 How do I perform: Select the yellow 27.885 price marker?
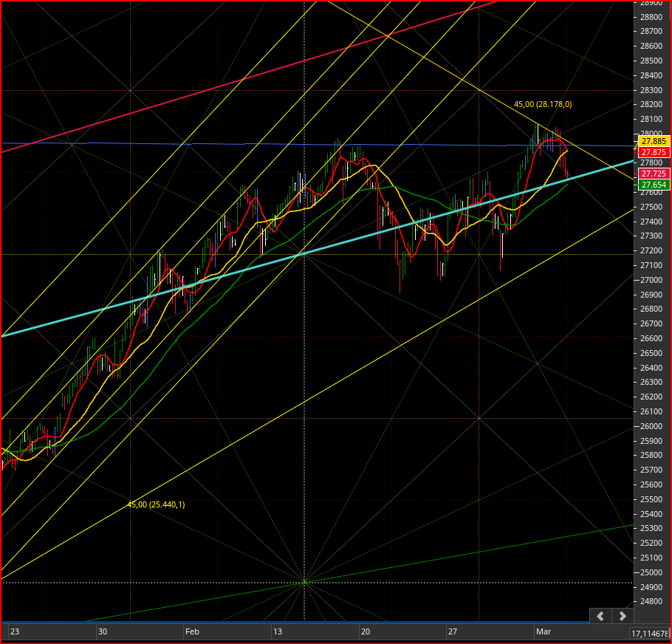point(654,141)
